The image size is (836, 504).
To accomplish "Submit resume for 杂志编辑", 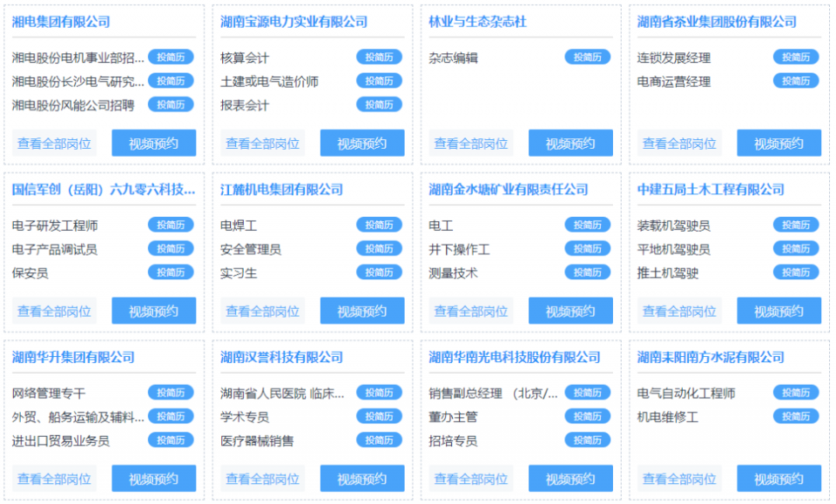I will [x=588, y=57].
